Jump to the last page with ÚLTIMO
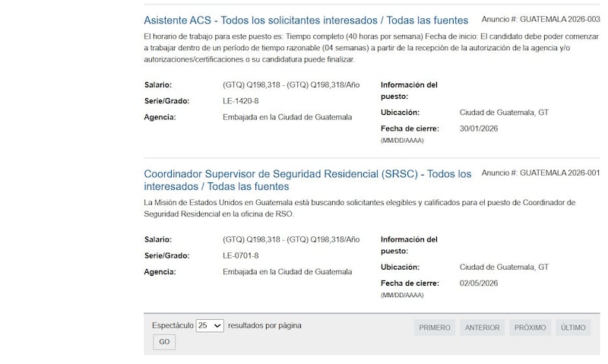608x364 pixels. pos(574,328)
